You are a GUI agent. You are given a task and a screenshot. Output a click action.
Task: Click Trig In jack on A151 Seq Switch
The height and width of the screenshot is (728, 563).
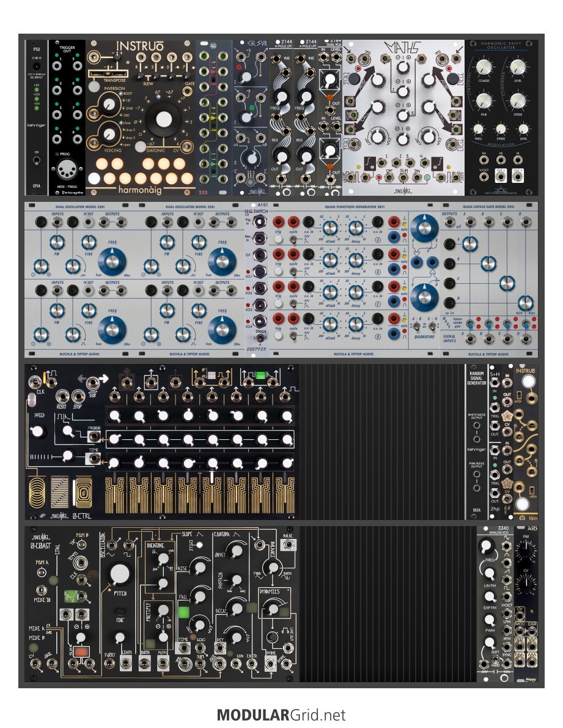(x=261, y=221)
